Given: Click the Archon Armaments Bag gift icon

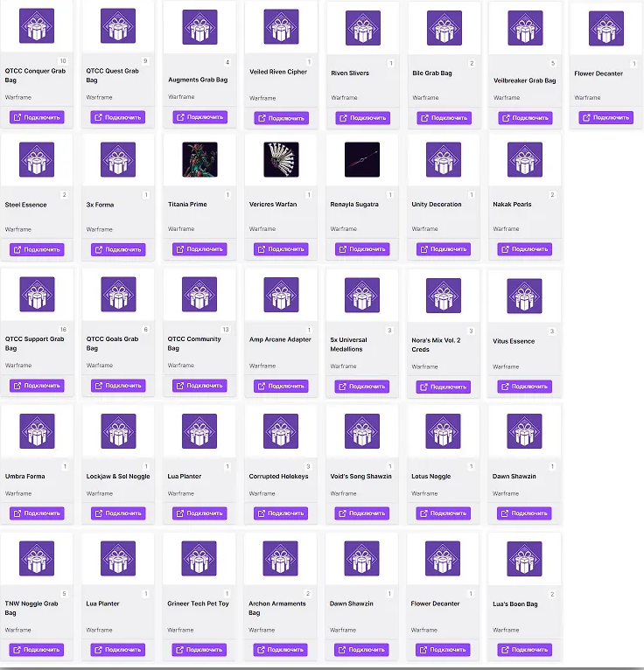Looking at the screenshot, I should [280, 558].
